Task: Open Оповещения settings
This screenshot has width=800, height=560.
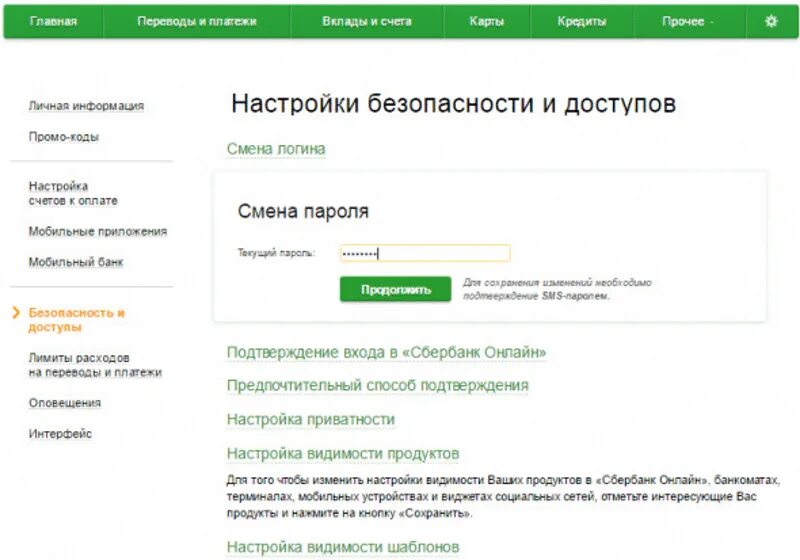Action: click(65, 403)
